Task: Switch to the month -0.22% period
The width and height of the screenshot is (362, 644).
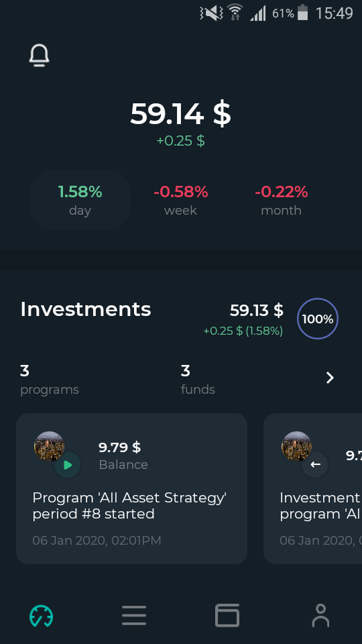Action: (x=281, y=200)
